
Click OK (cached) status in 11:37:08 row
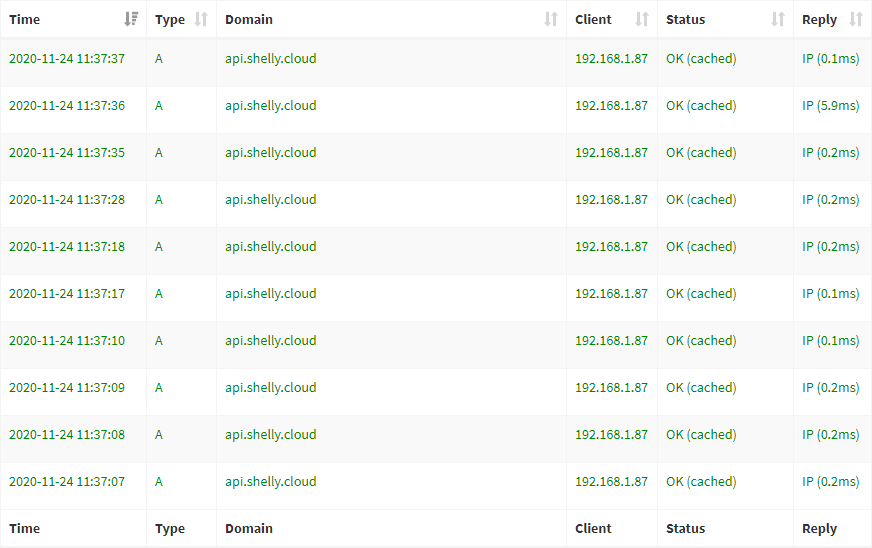[701, 435]
